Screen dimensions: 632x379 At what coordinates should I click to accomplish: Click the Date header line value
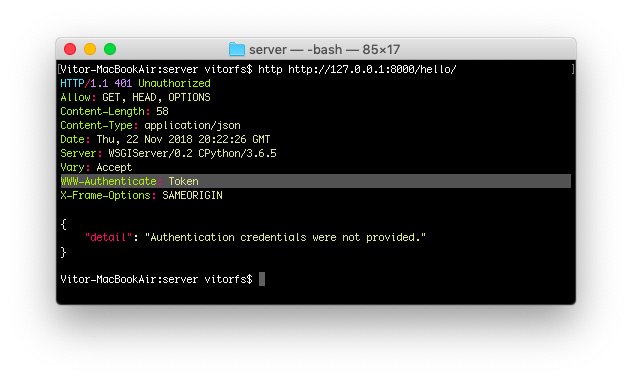183,140
